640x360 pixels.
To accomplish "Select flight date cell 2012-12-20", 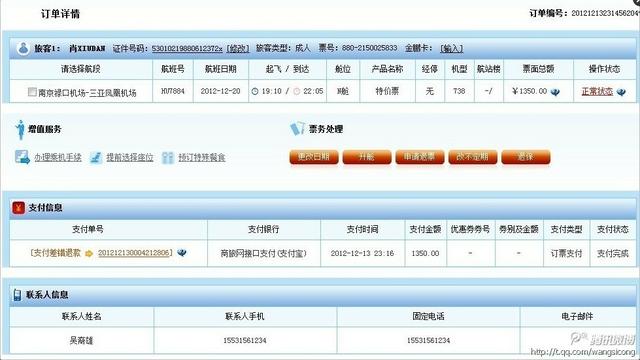I will tap(220, 91).
